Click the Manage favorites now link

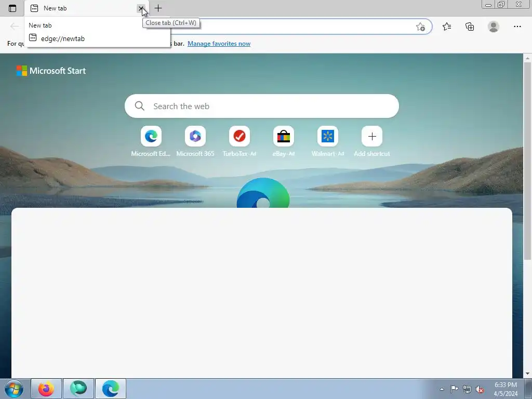(219, 44)
